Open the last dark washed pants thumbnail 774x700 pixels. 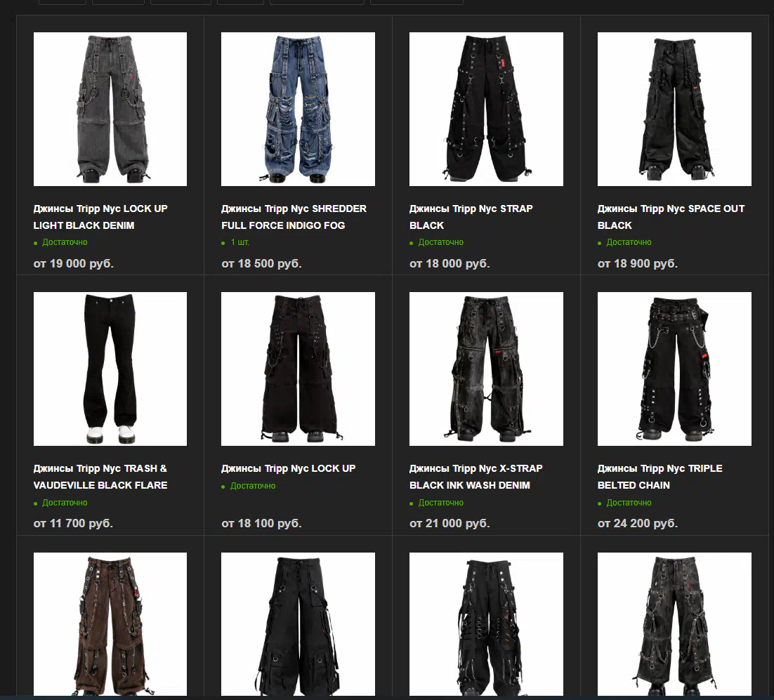674,624
